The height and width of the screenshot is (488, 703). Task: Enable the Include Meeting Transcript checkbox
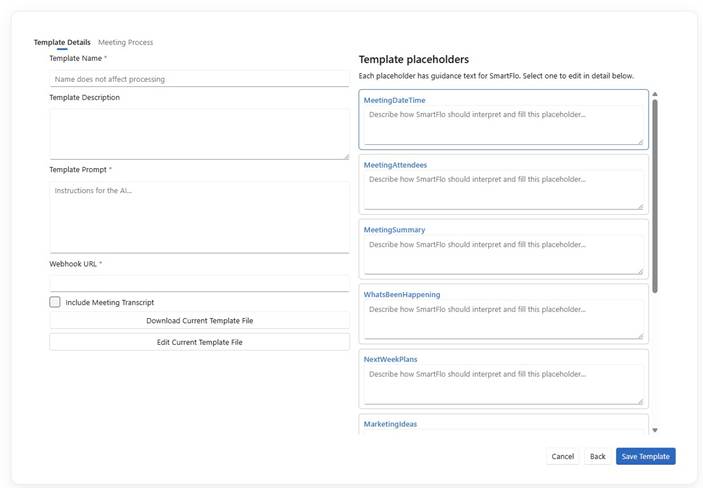coord(55,302)
